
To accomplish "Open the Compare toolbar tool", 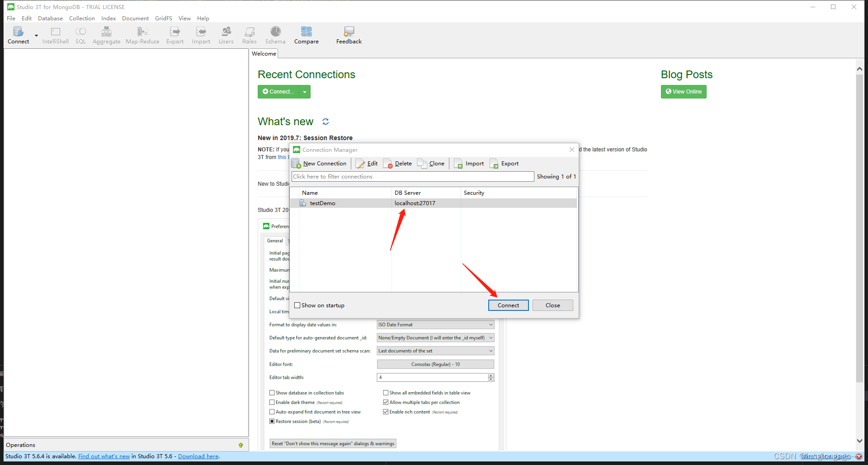I will point(307,35).
